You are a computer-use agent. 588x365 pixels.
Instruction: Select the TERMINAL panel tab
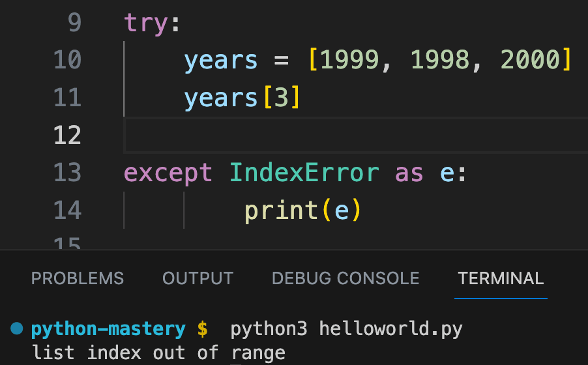(501, 278)
